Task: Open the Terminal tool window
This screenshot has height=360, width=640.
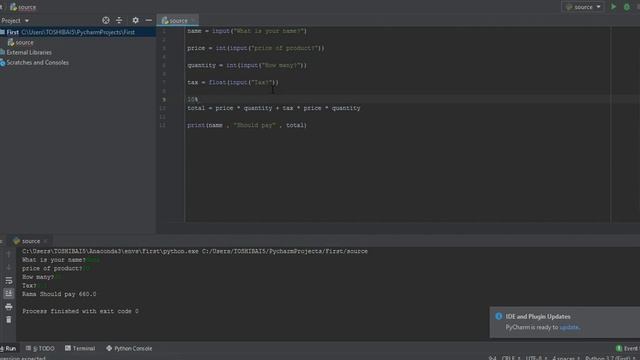Action: pos(80,349)
